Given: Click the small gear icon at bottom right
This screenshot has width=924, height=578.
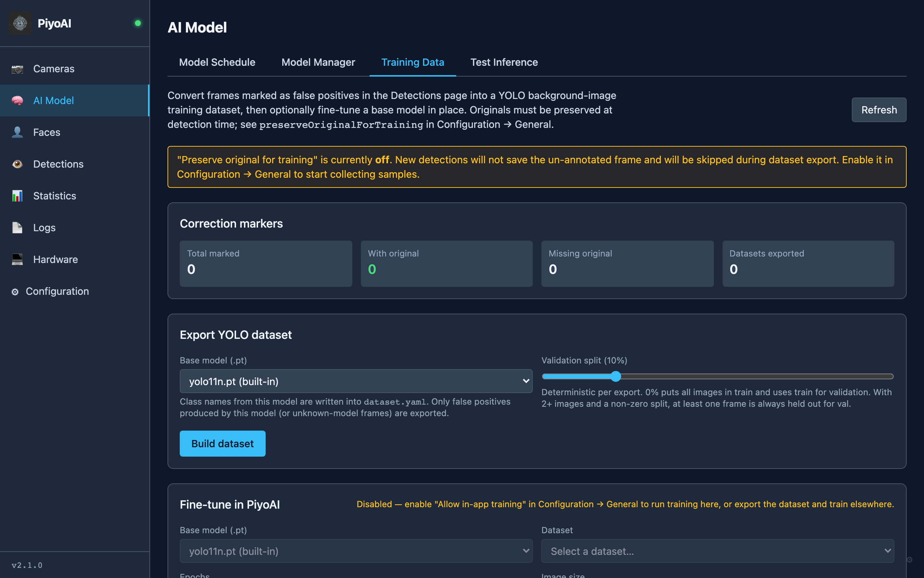Looking at the screenshot, I should click(909, 560).
